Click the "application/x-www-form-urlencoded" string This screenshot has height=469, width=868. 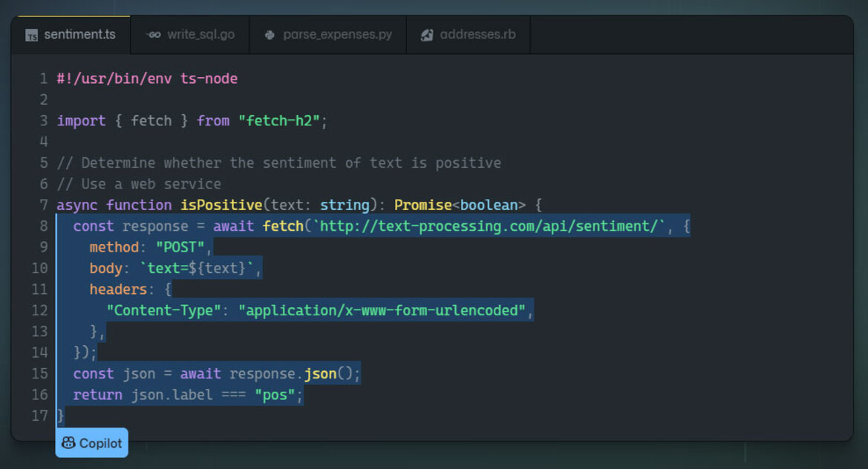coord(382,310)
